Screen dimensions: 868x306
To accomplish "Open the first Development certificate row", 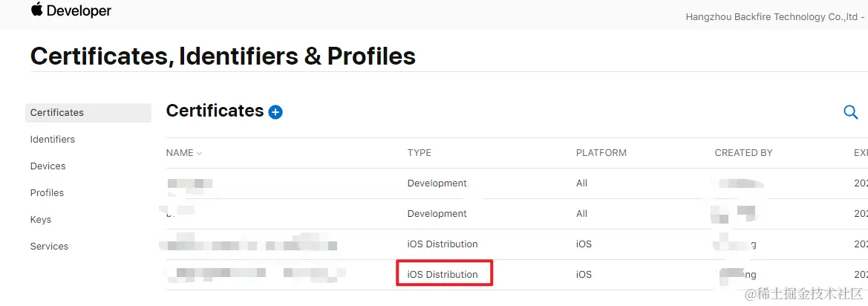I will point(517,183).
